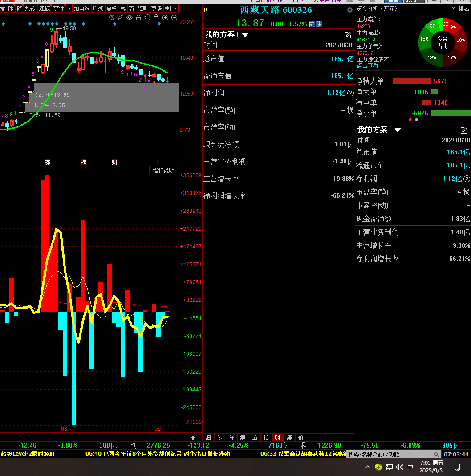Image resolution: width=471 pixels, height=476 pixels.
Task: Open the volume speaker tray icon
Action: (400, 467)
